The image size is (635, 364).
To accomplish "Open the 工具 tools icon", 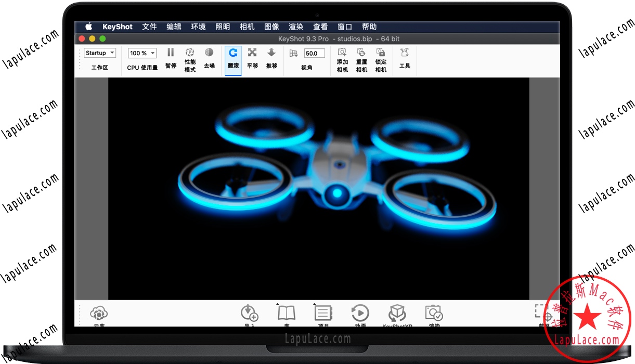I will (x=405, y=53).
